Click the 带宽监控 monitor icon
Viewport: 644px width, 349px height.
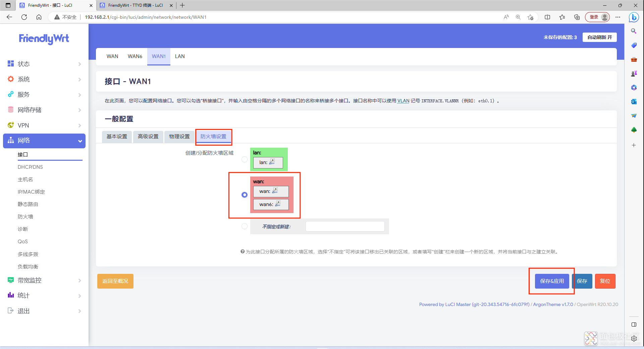click(11, 280)
